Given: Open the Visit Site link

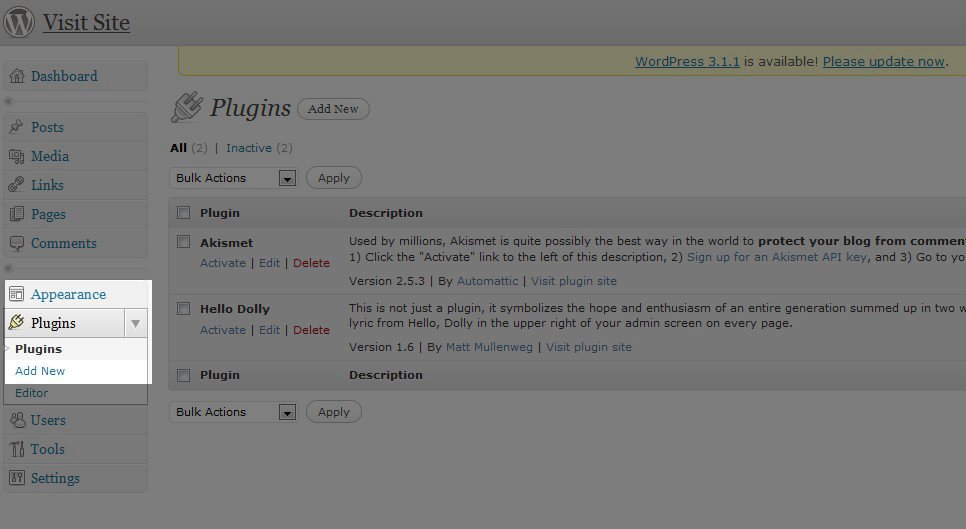Looking at the screenshot, I should [86, 23].
